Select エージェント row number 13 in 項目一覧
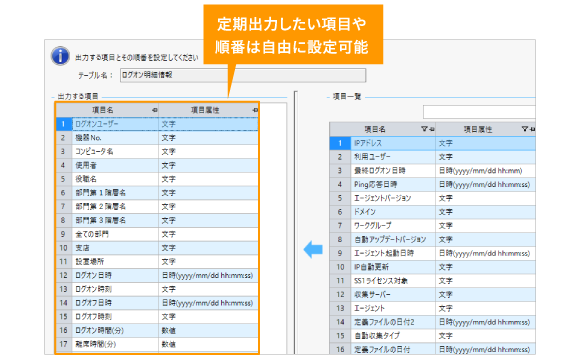This screenshot has height=360, width=580. pyautogui.click(x=432, y=308)
